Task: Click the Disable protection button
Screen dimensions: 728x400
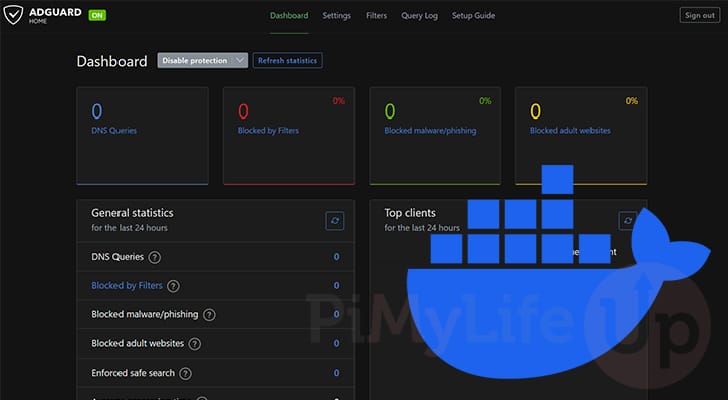Action: (195, 60)
